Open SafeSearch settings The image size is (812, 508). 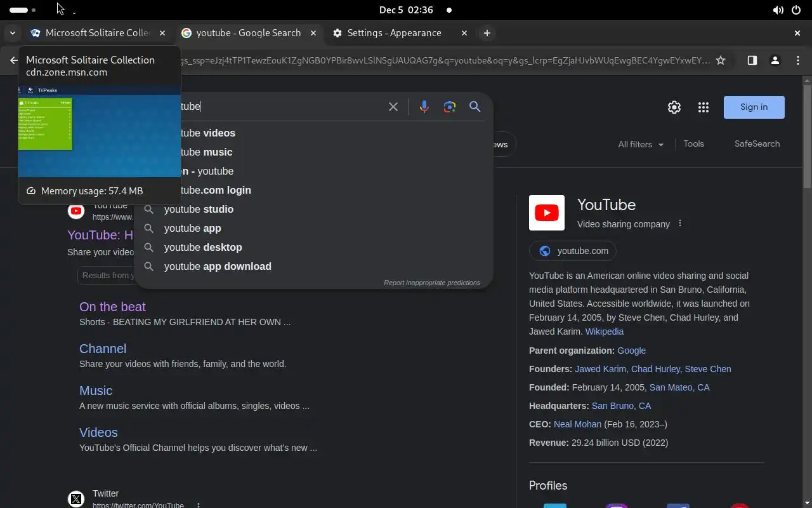pos(757,144)
